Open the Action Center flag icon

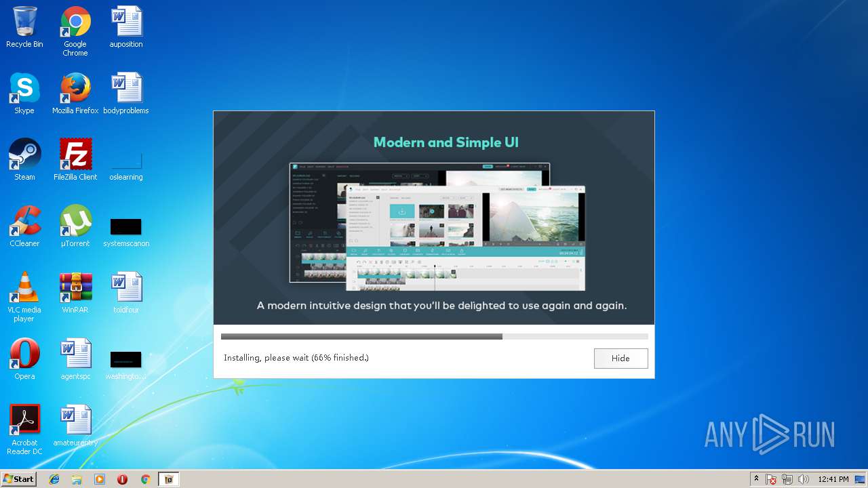coord(772,479)
